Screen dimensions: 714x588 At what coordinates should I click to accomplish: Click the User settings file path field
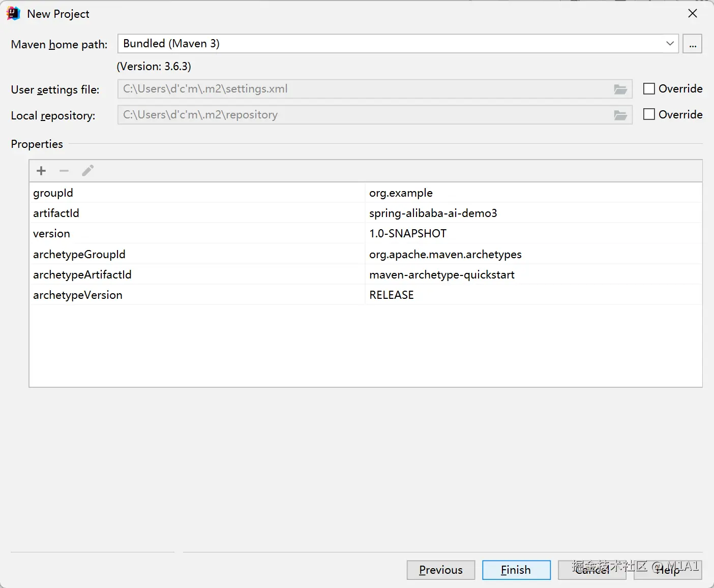[375, 89]
